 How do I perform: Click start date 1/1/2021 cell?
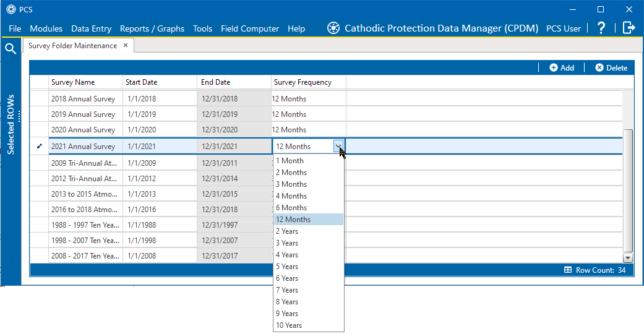pyautogui.click(x=160, y=146)
